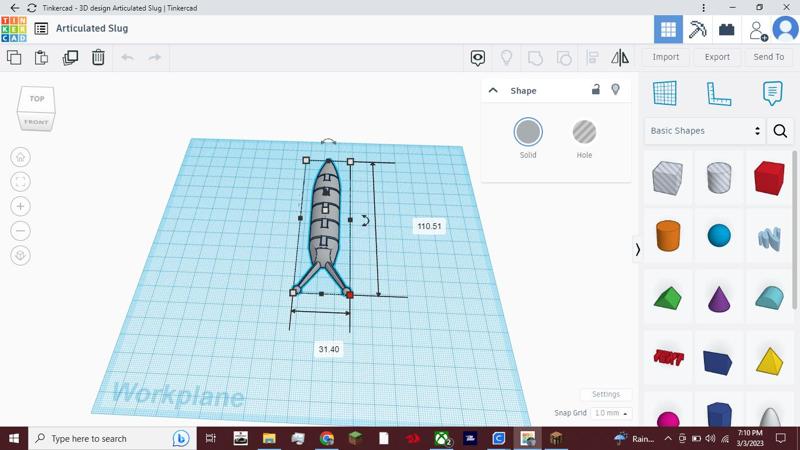Click the TOP face of view cube
Image resolution: width=800 pixels, height=450 pixels.
point(37,99)
